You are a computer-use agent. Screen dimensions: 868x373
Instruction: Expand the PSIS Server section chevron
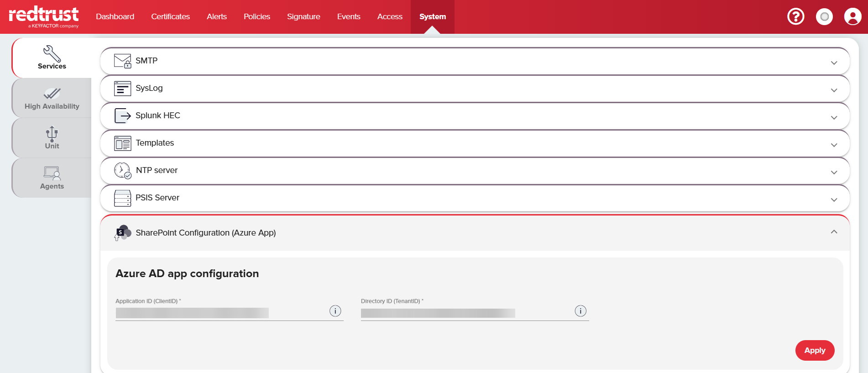(834, 200)
